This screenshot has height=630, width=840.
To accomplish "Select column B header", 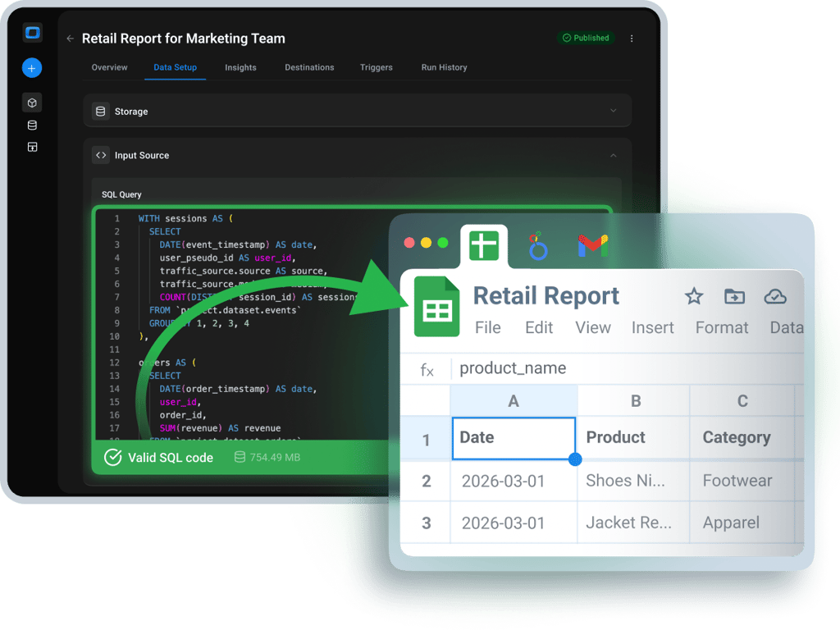I will point(635,400).
